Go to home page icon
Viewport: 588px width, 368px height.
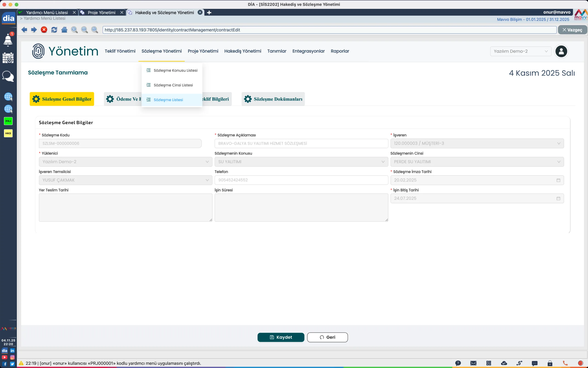64,30
